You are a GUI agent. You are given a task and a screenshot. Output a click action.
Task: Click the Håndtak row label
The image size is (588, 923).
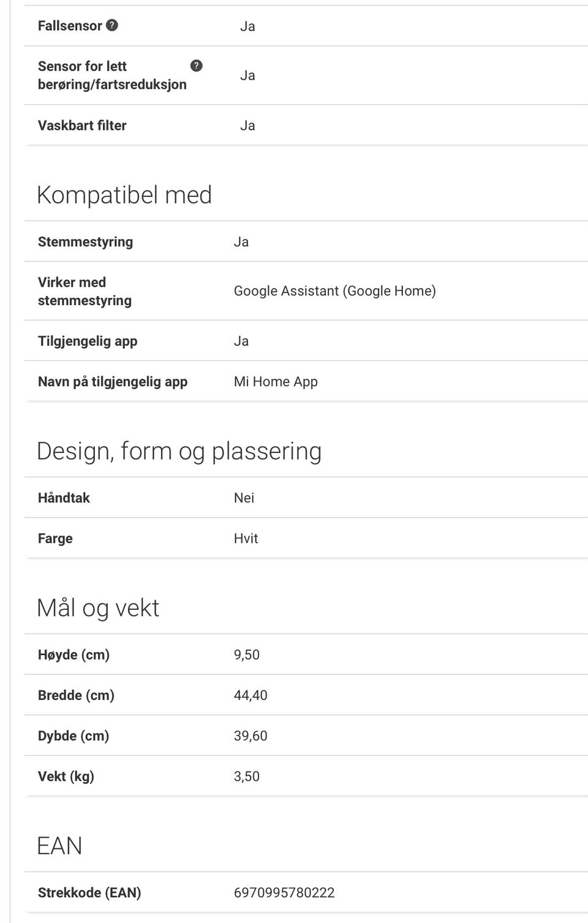point(64,498)
